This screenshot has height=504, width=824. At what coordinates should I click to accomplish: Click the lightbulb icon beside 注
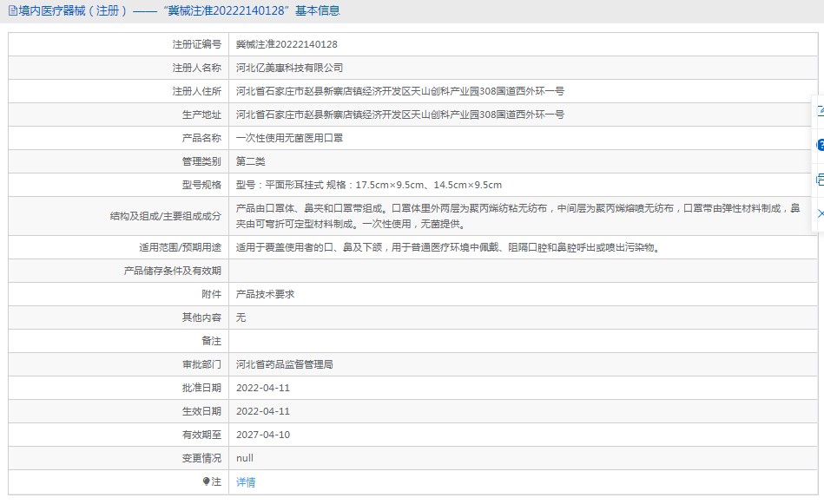click(x=206, y=481)
